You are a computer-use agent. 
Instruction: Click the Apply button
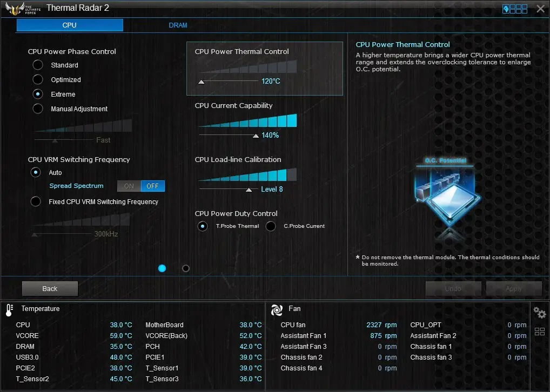pyautogui.click(x=514, y=288)
